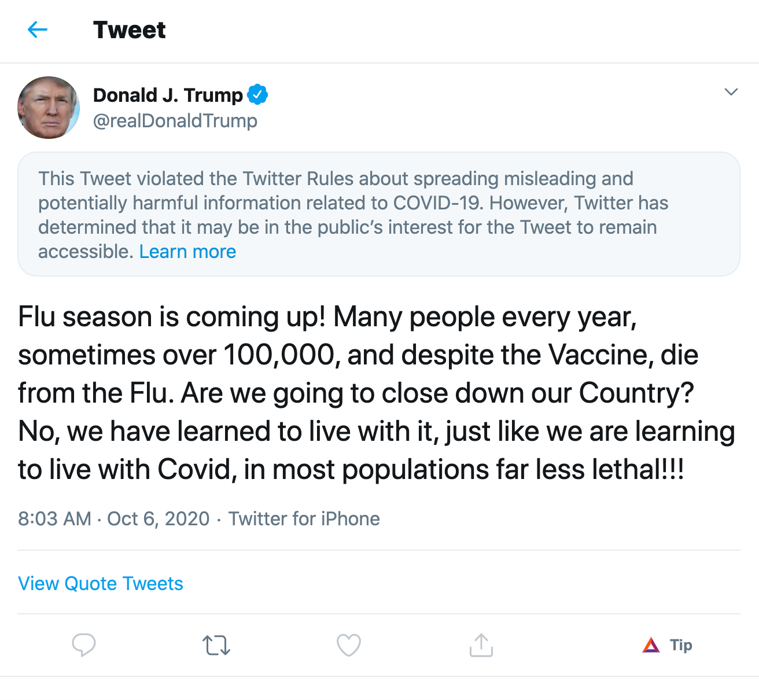This screenshot has width=759, height=700.
Task: Open the share tweet icon
Action: pos(481,645)
